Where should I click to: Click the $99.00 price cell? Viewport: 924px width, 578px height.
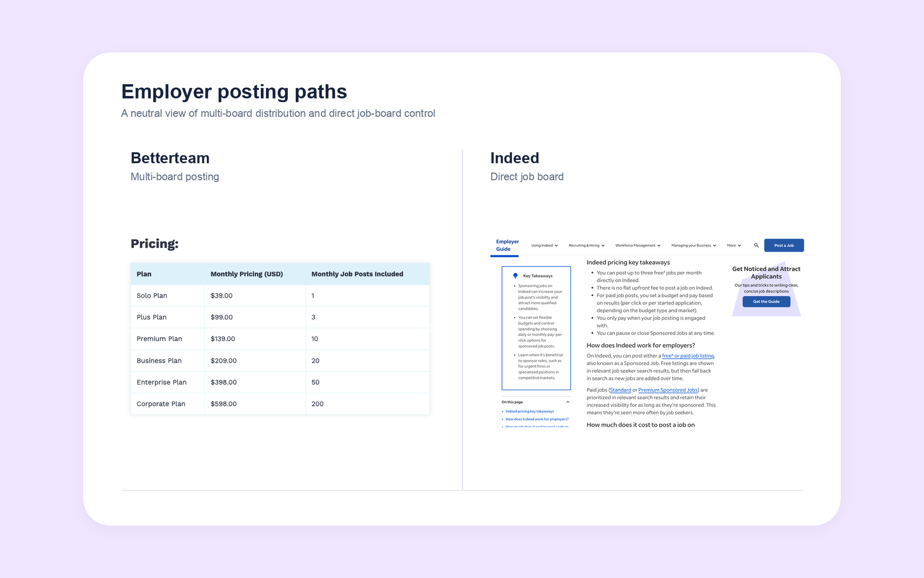tap(255, 317)
